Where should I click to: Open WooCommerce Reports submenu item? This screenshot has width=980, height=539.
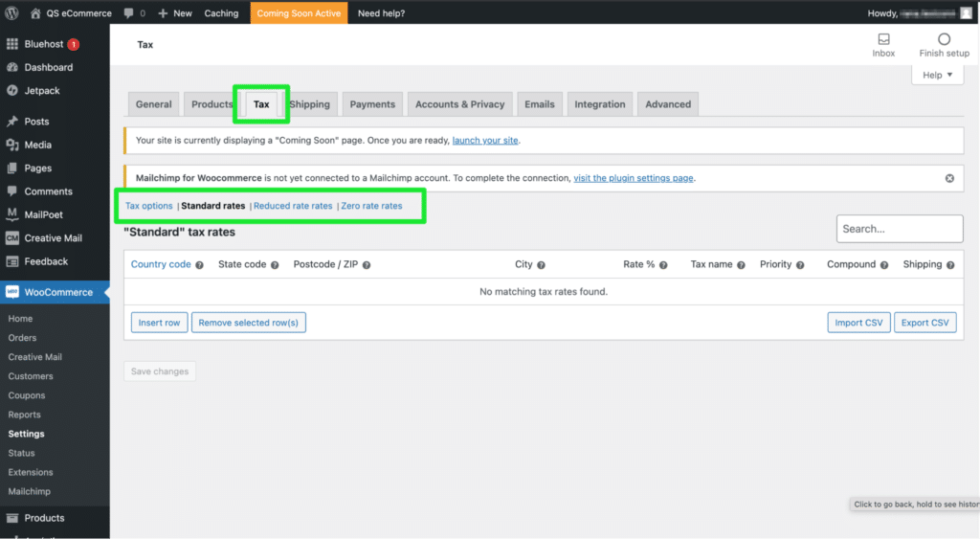click(x=24, y=415)
